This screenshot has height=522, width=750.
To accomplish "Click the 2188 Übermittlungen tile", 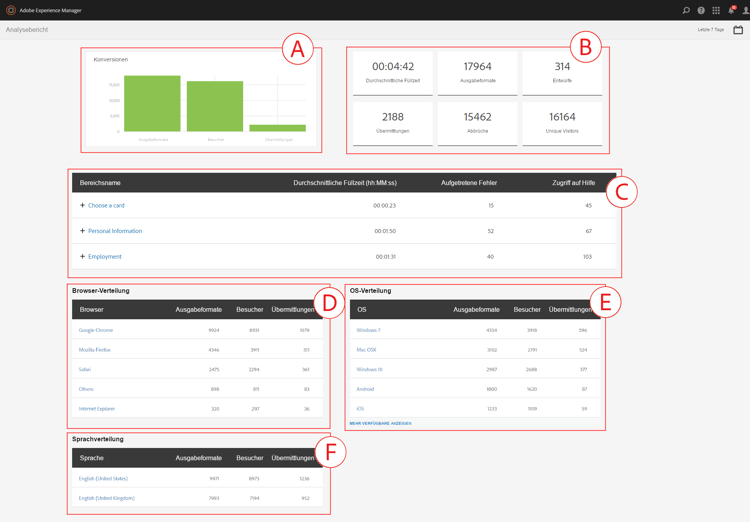I will pos(393,123).
